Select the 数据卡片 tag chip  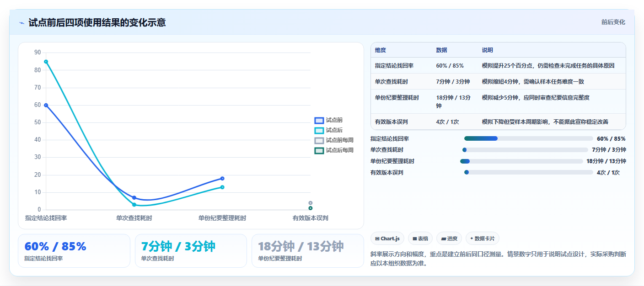[483, 238]
